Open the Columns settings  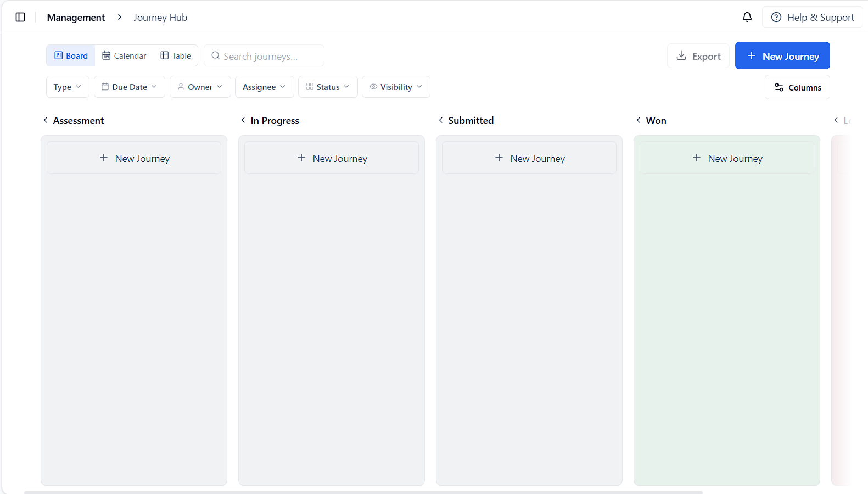[797, 87]
